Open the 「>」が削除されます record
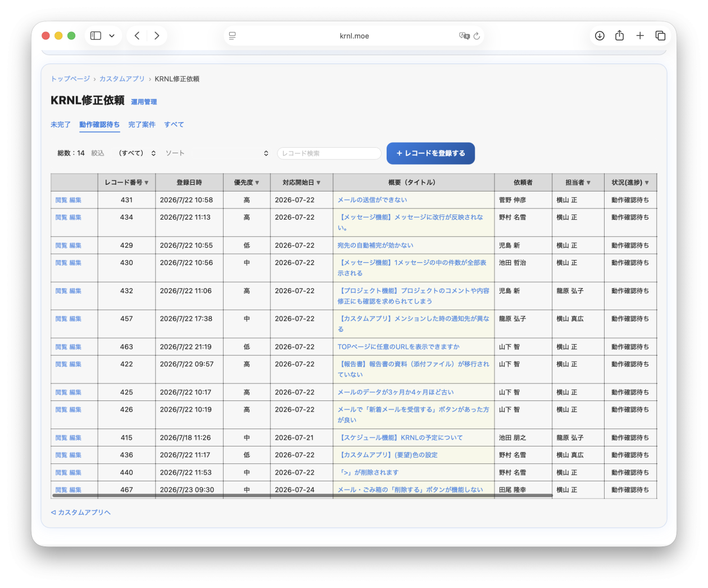 pos(368,473)
